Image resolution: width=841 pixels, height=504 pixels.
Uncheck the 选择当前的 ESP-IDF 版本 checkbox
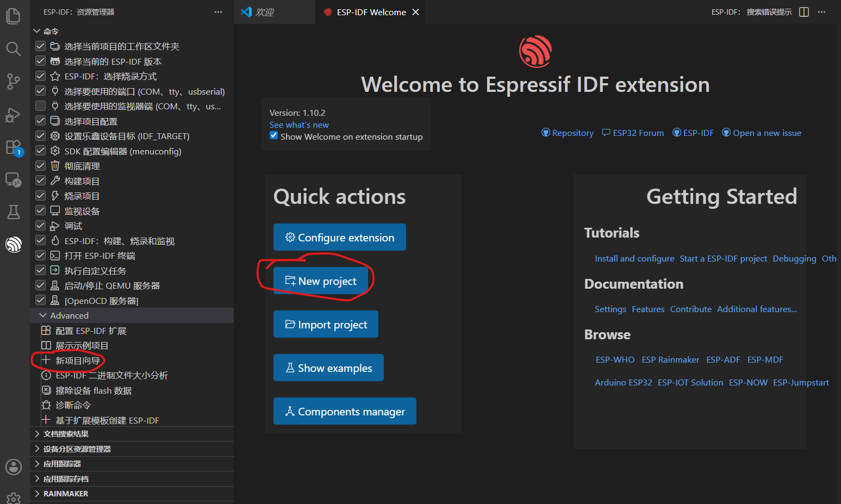click(x=40, y=61)
